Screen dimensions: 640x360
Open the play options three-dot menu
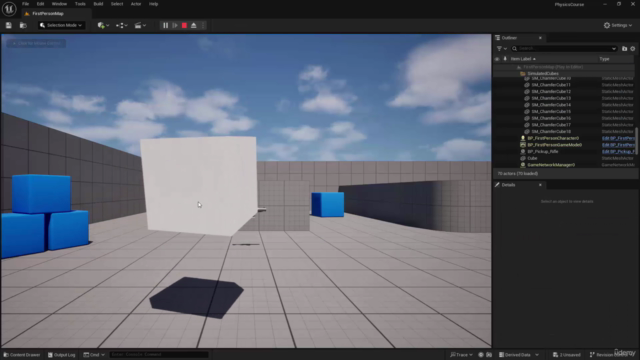pos(203,25)
